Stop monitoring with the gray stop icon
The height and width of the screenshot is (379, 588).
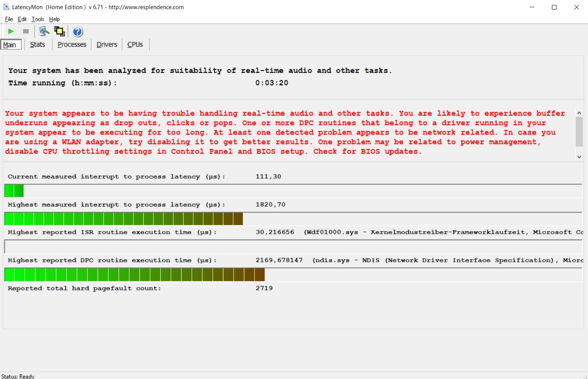26,32
